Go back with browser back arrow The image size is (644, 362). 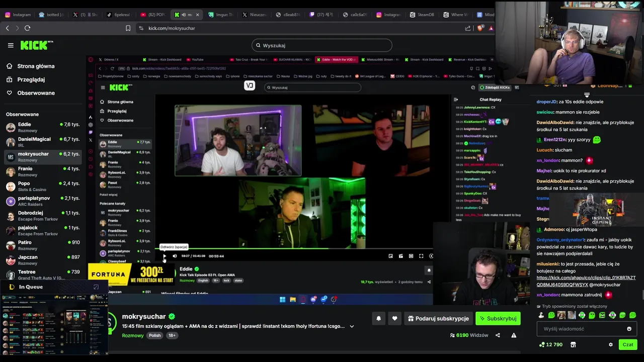8,28
